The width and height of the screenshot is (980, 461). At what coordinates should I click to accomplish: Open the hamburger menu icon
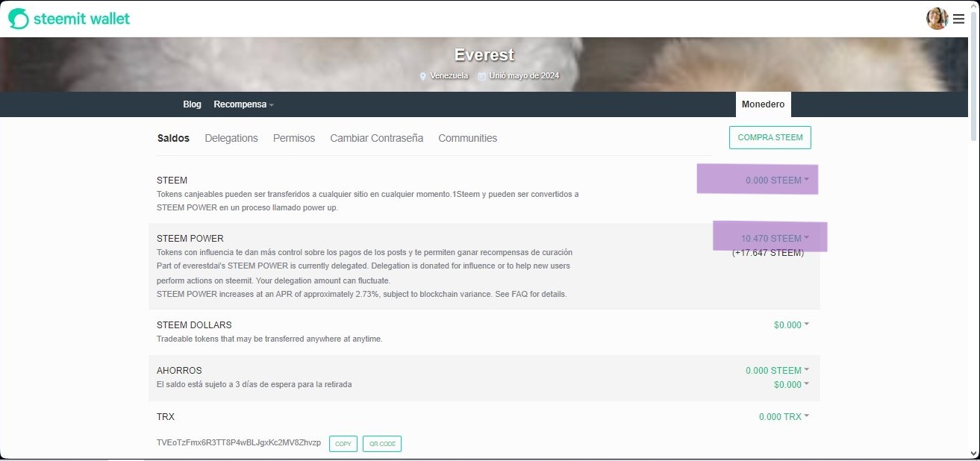959,19
